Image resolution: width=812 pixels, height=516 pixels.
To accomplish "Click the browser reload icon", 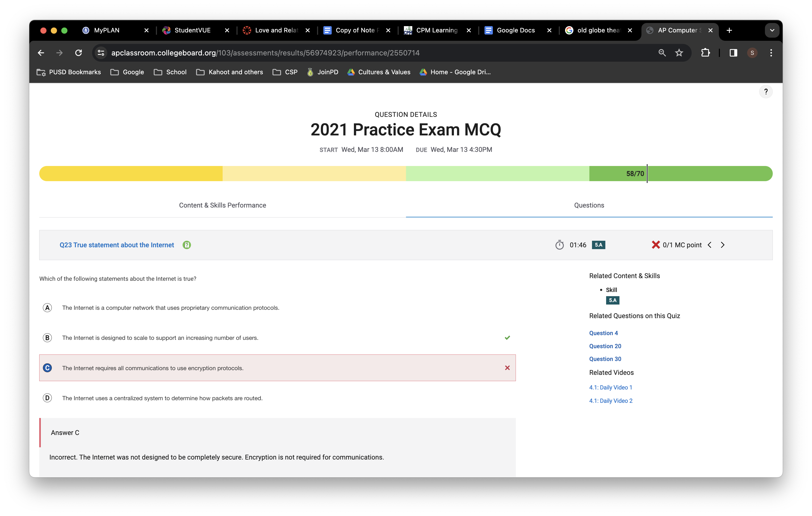I will (78, 53).
